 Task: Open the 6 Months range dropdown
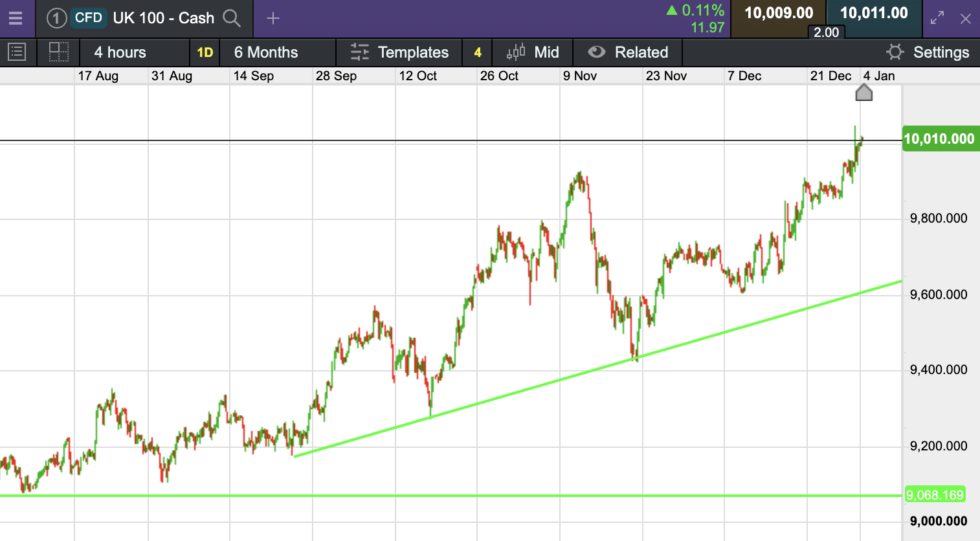(266, 52)
